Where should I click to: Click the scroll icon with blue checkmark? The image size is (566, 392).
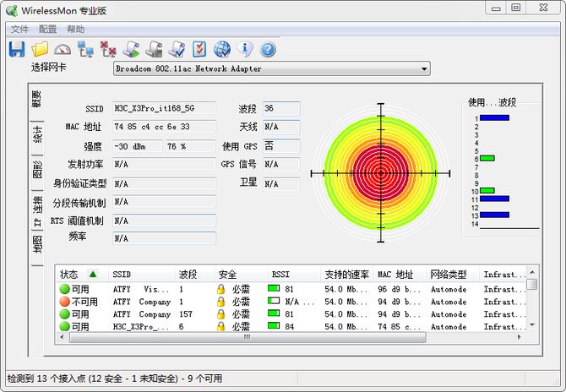pos(177,50)
